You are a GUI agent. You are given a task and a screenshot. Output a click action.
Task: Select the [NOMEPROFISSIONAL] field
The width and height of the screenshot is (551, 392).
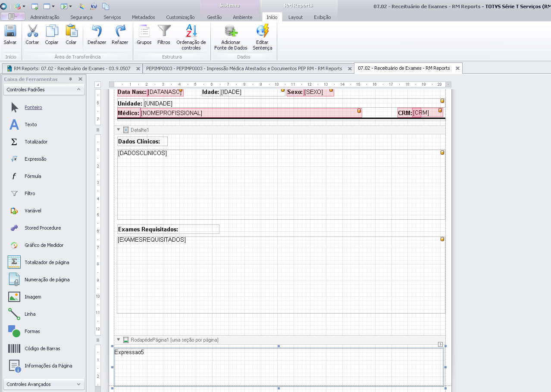(251, 113)
